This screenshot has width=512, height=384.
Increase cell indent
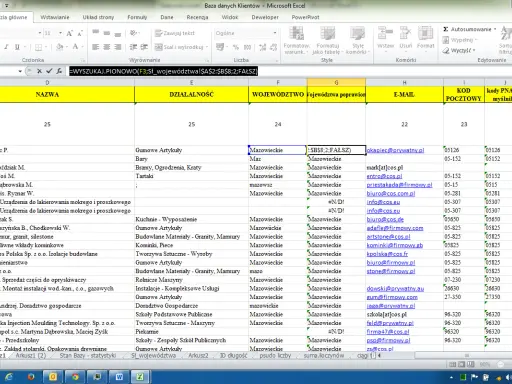[x=144, y=47]
